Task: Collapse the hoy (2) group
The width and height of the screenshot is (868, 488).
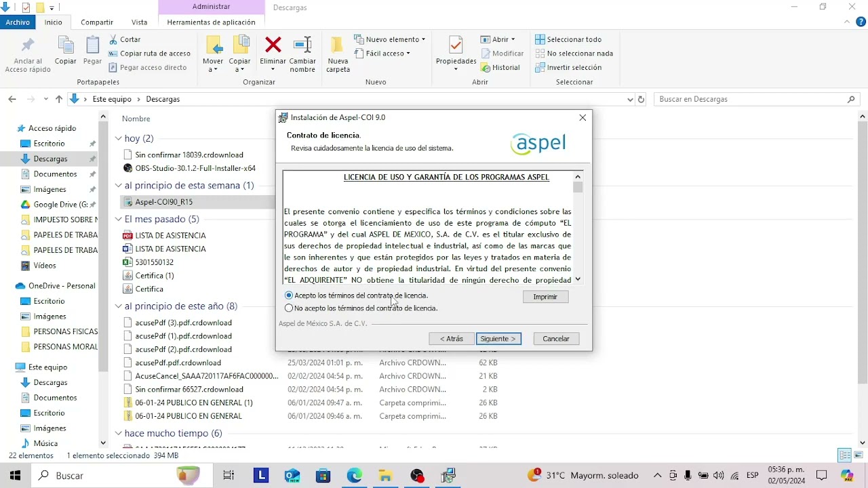Action: click(x=119, y=138)
